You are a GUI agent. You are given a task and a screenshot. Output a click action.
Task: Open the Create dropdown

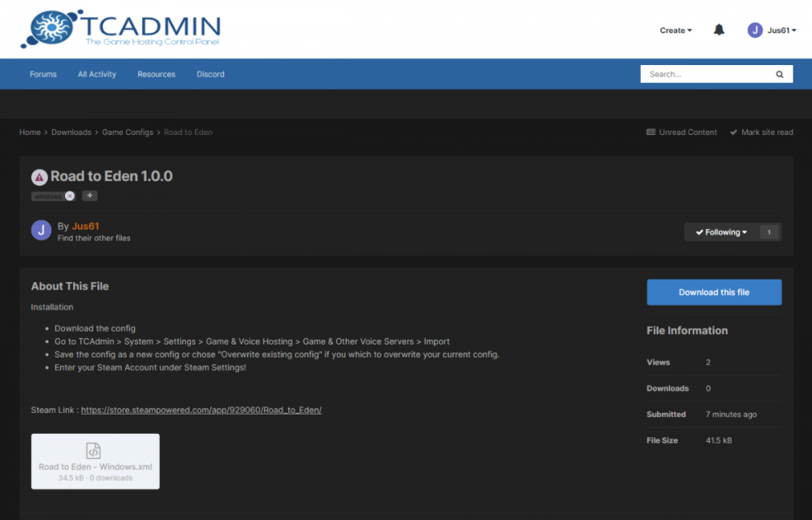pos(675,29)
